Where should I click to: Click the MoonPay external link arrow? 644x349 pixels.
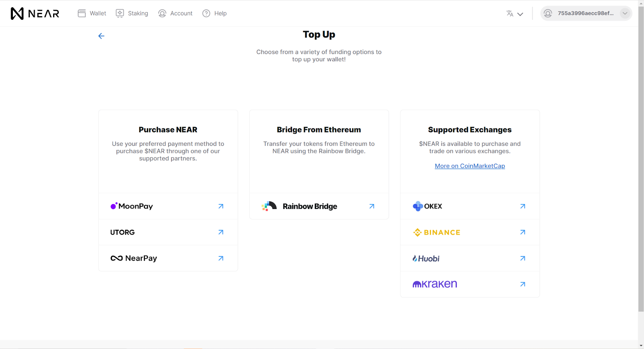click(221, 206)
